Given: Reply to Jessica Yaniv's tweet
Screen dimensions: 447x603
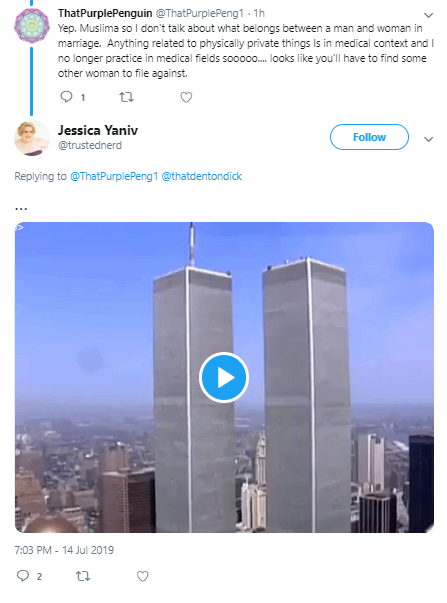Looking at the screenshot, I should (23, 576).
